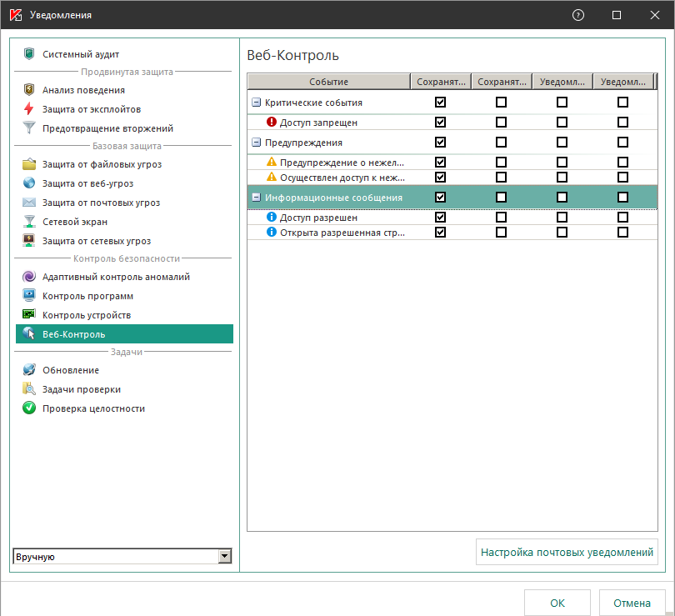
Task: Select the Adaptive Anomaly Control spiral icon
Action: (29, 277)
